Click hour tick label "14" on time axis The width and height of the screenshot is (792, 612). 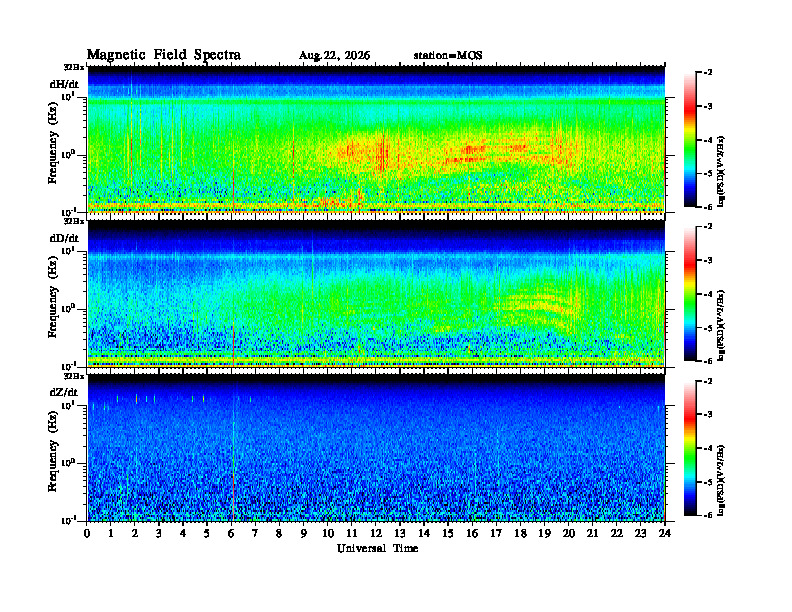tap(424, 533)
